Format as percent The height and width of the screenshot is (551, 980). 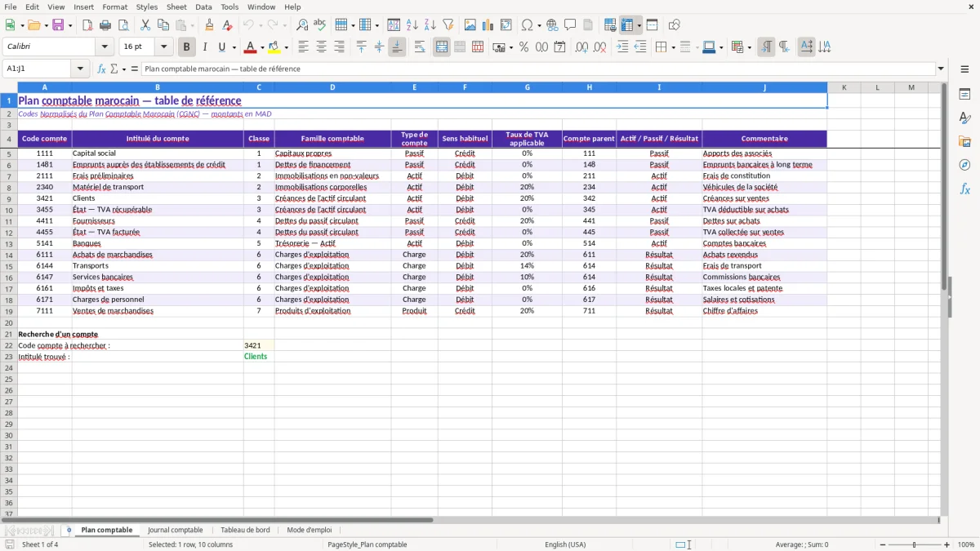[524, 47]
